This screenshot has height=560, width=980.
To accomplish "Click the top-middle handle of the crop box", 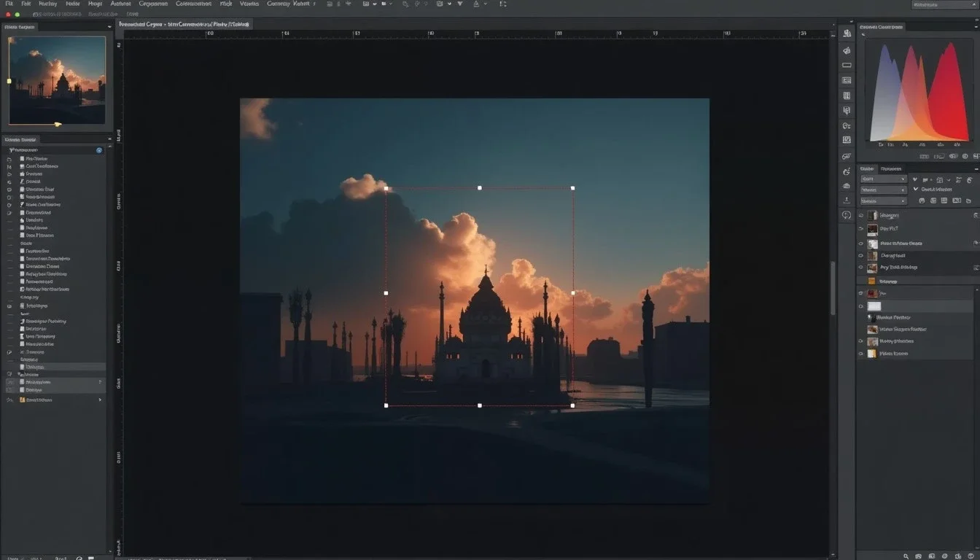I will pos(479,188).
